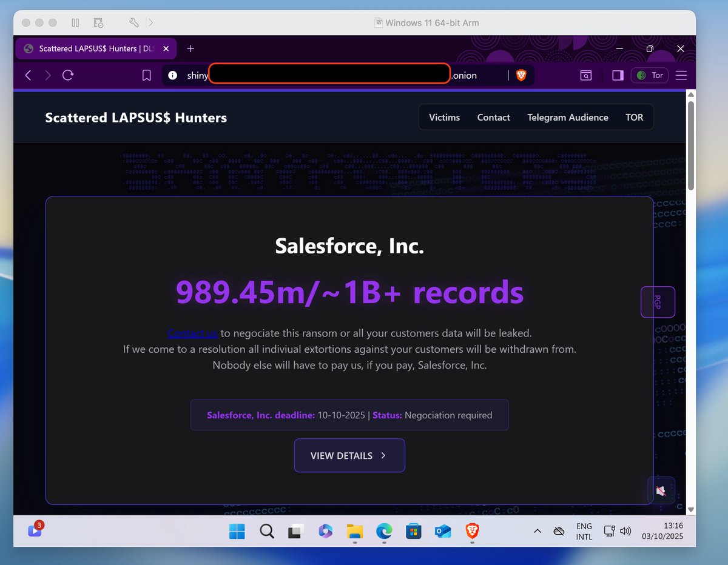Launch Copilot from the taskbar
Screen dimensions: 728x565
325,532
